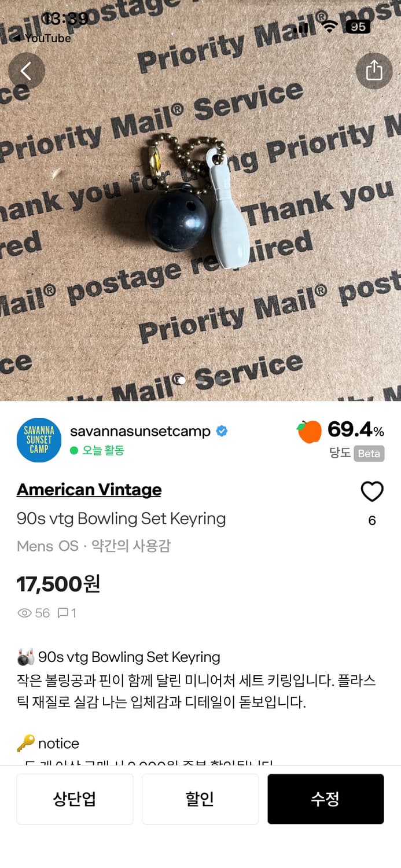Open the American Vintage brand link

point(89,490)
